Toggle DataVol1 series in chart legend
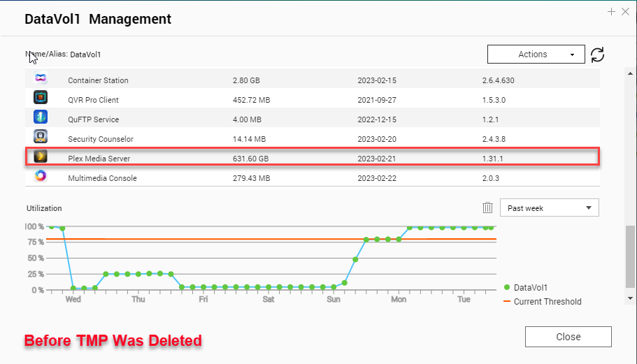This screenshot has height=364, width=637. point(526,288)
